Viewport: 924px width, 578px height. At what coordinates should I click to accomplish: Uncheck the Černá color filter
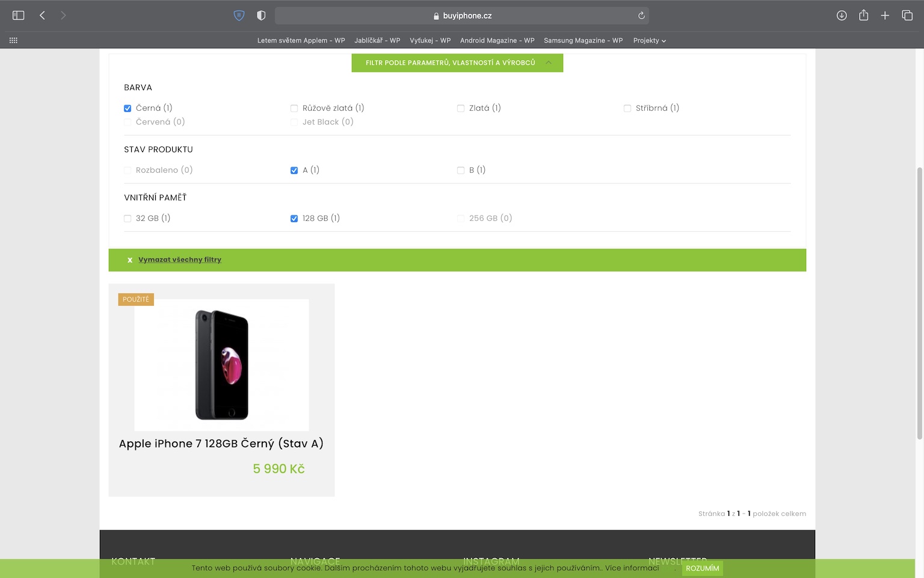(128, 108)
